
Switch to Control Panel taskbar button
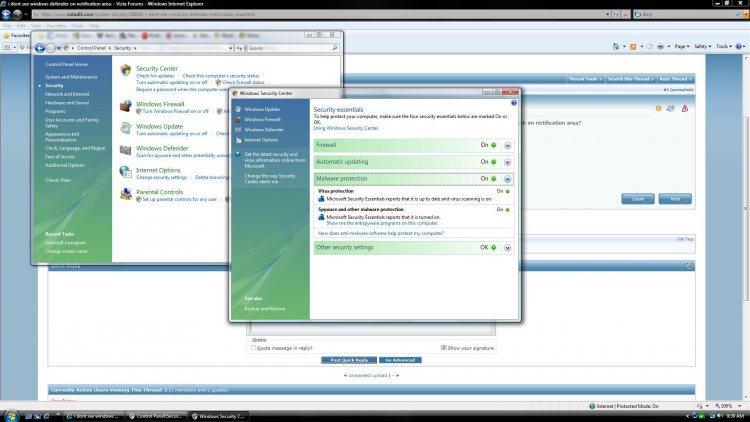pyautogui.click(x=155, y=416)
